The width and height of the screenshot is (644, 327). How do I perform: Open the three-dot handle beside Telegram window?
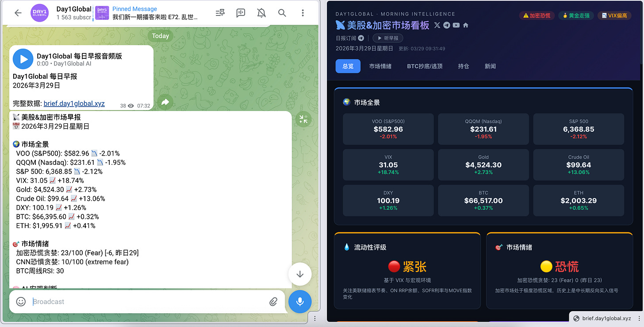tap(315, 318)
